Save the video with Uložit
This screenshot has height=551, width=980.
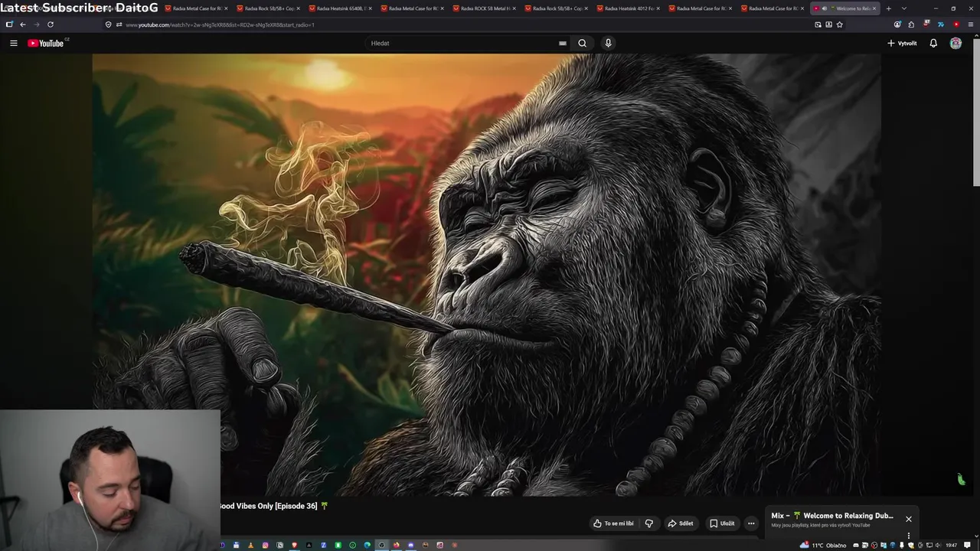pos(722,523)
